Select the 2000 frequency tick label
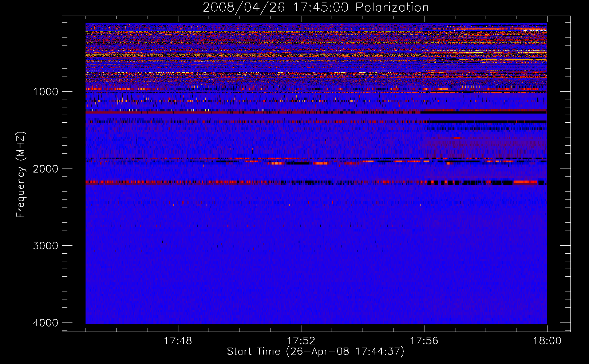The width and height of the screenshot is (589, 364). (x=46, y=169)
